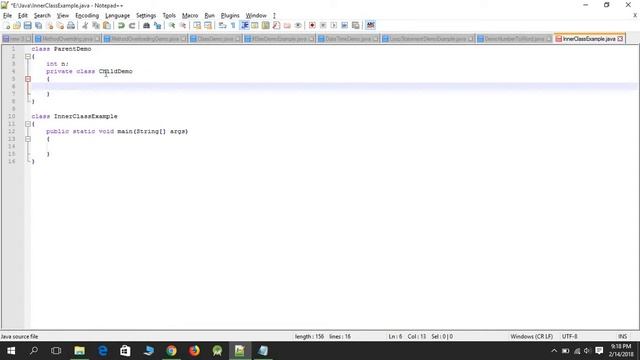Screen dimensions: 640x360
Task: Click the macro Playback icon
Action: pyautogui.click(x=334, y=25)
